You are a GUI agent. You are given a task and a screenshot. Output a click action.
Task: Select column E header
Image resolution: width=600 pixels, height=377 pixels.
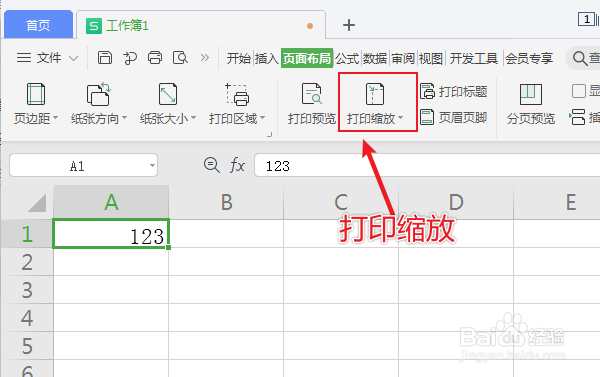click(557, 202)
